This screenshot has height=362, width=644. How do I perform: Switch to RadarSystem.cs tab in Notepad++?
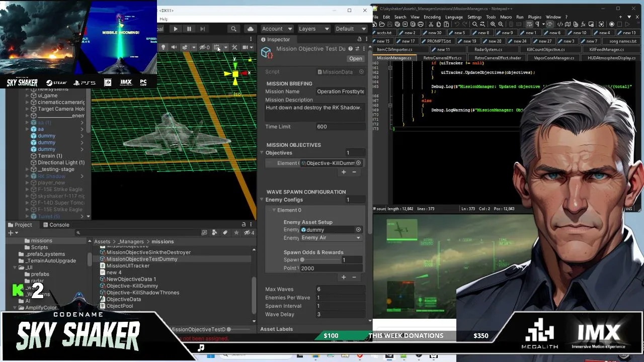pyautogui.click(x=488, y=49)
